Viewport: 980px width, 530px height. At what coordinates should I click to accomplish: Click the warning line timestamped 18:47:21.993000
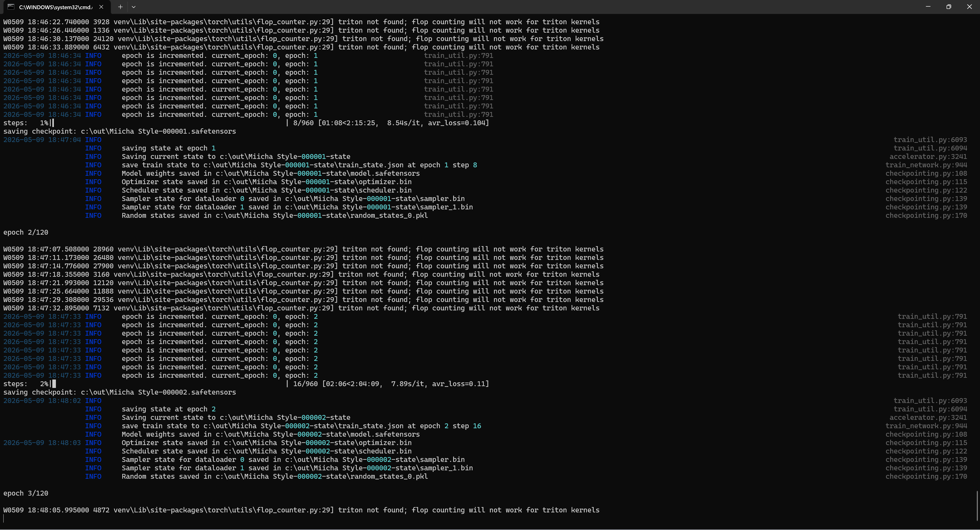tap(303, 283)
